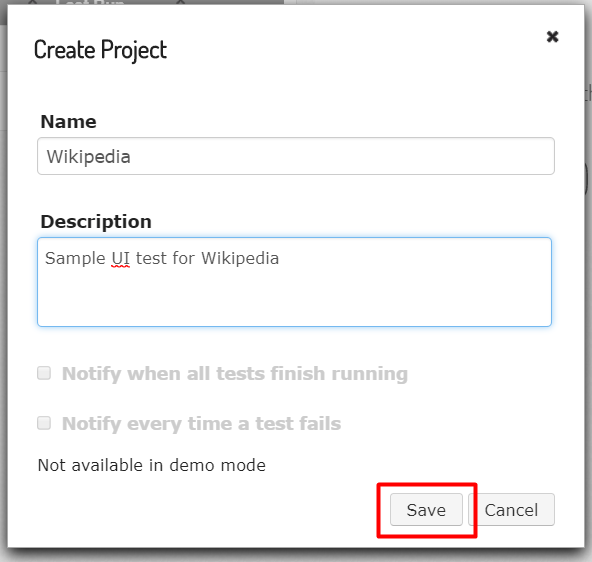
Task: Save the new Wikipedia project
Action: click(x=426, y=510)
